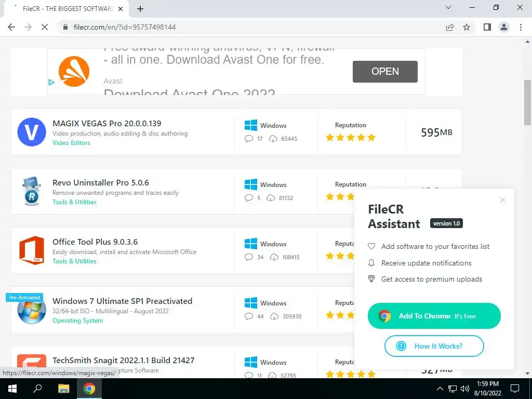
Task: Click download count icon for Revo Uninstaller
Action: [x=270, y=198]
